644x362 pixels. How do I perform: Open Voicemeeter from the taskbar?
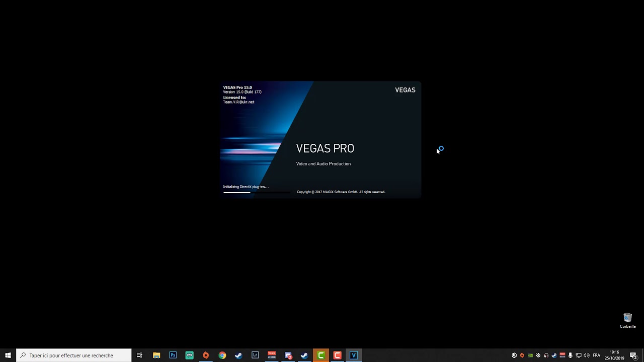point(272,355)
